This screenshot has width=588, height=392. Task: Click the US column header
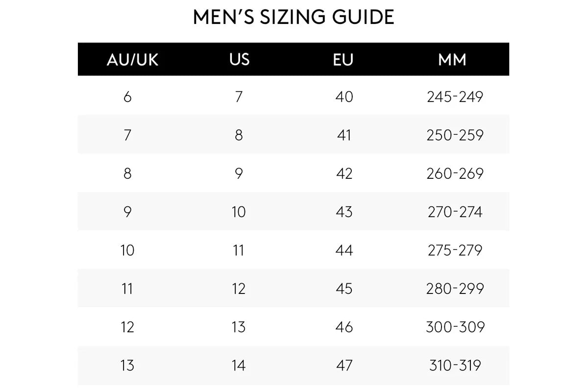click(239, 59)
